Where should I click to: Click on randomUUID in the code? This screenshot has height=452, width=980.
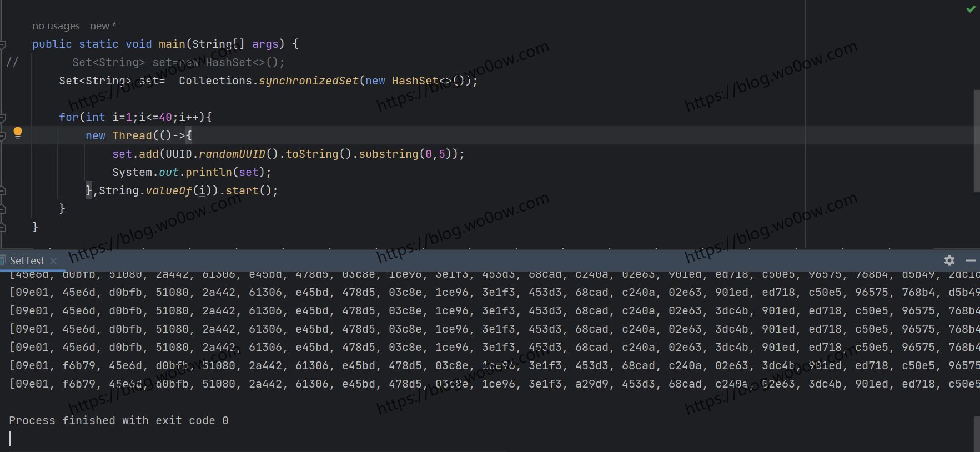(232, 154)
